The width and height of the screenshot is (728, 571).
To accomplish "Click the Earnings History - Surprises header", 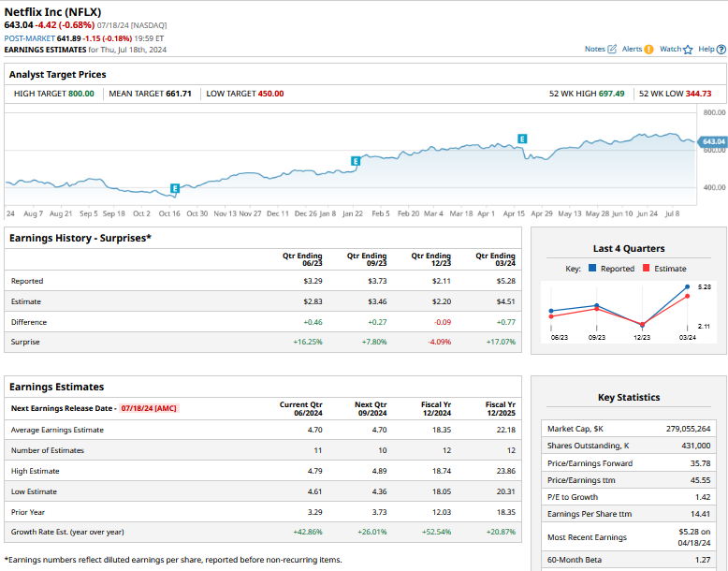I will tap(80, 238).
